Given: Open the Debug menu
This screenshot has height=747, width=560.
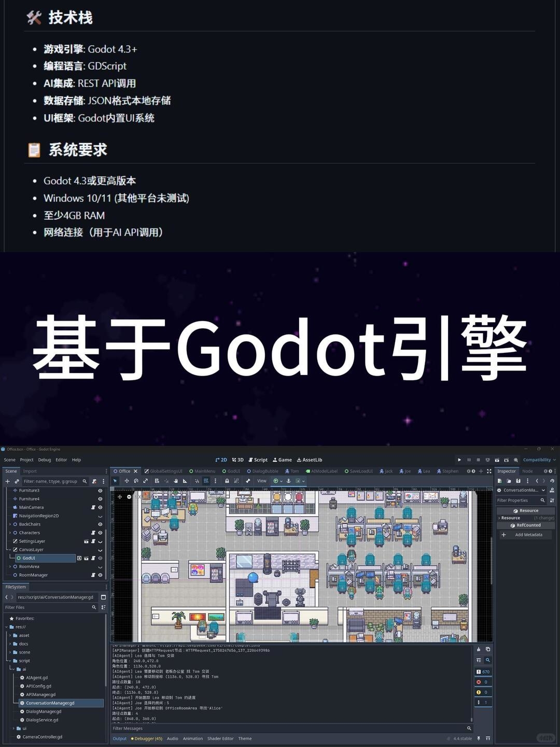Looking at the screenshot, I should click(45, 460).
